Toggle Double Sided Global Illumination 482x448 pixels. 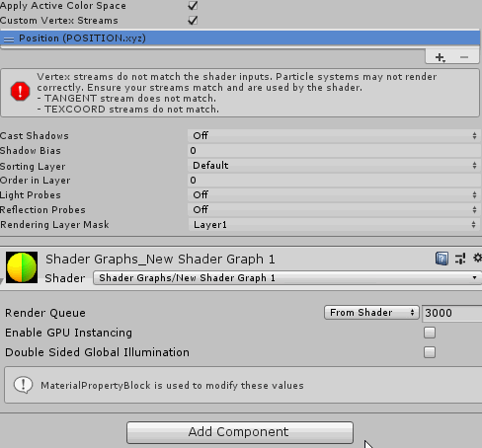click(x=430, y=352)
